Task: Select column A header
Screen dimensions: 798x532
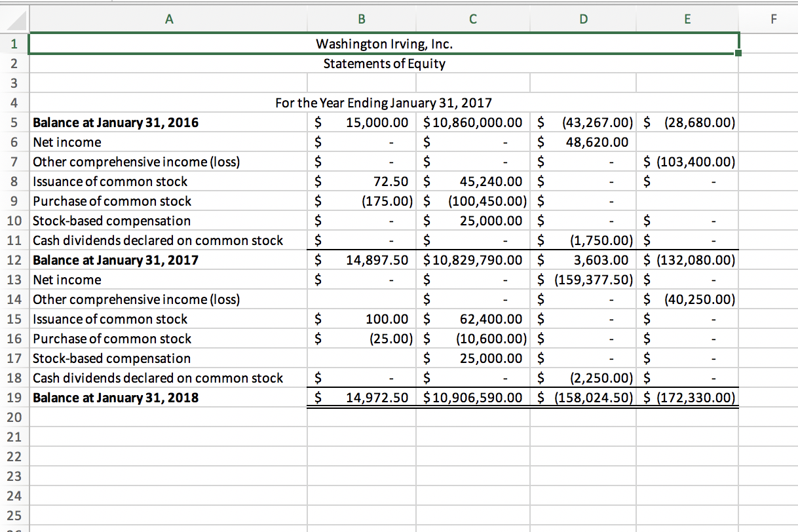Action: (x=169, y=19)
